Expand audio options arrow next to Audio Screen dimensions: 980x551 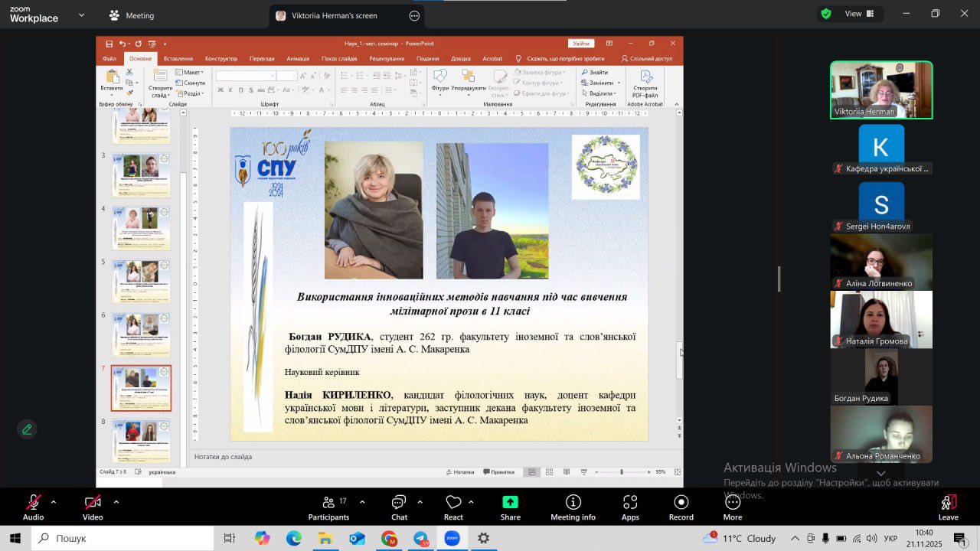54,503
